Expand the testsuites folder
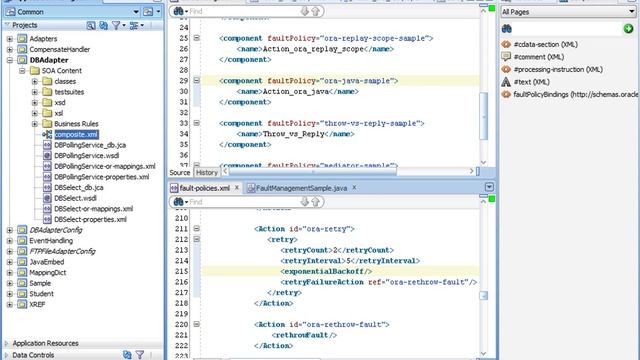 click(x=35, y=92)
